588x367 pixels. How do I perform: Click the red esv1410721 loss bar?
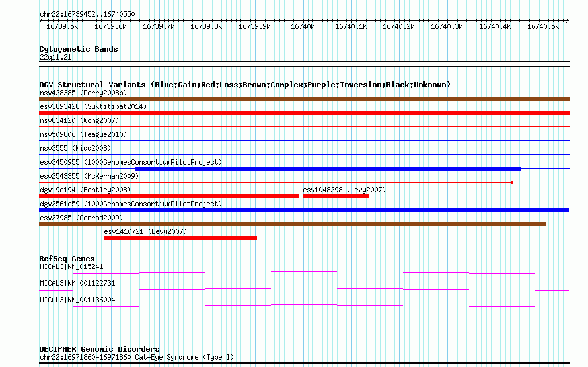click(180, 238)
